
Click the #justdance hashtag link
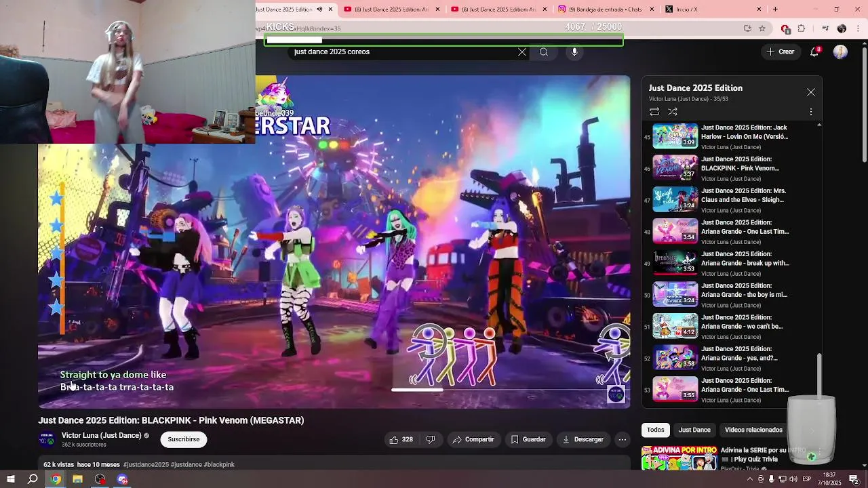[186, 465]
